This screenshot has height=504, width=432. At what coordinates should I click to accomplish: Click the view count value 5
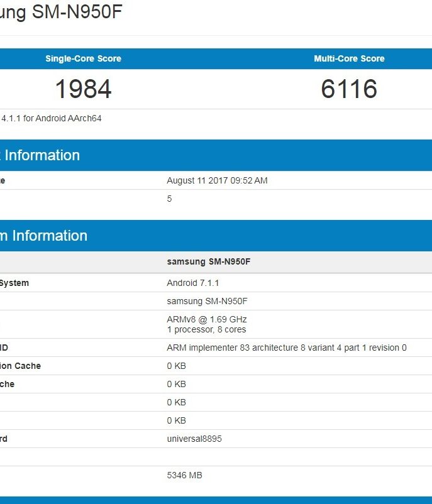click(x=169, y=199)
